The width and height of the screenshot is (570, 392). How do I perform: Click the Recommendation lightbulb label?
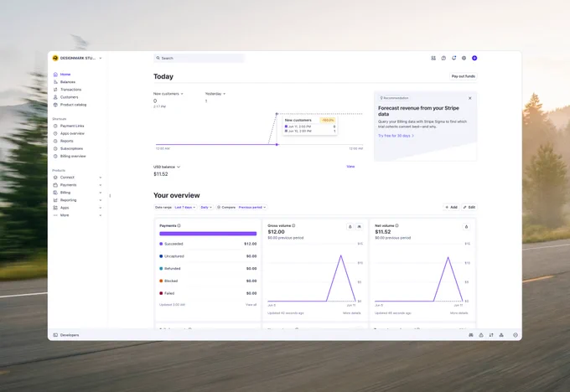pos(394,98)
